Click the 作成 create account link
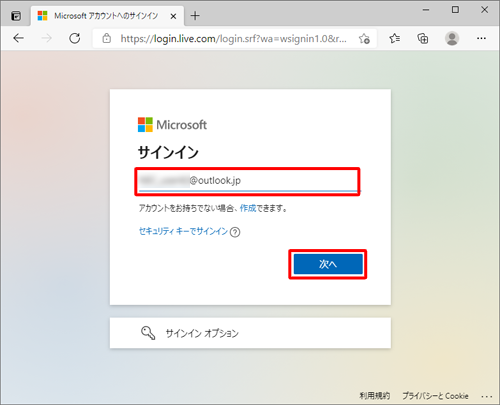500x405 pixels. click(248, 208)
